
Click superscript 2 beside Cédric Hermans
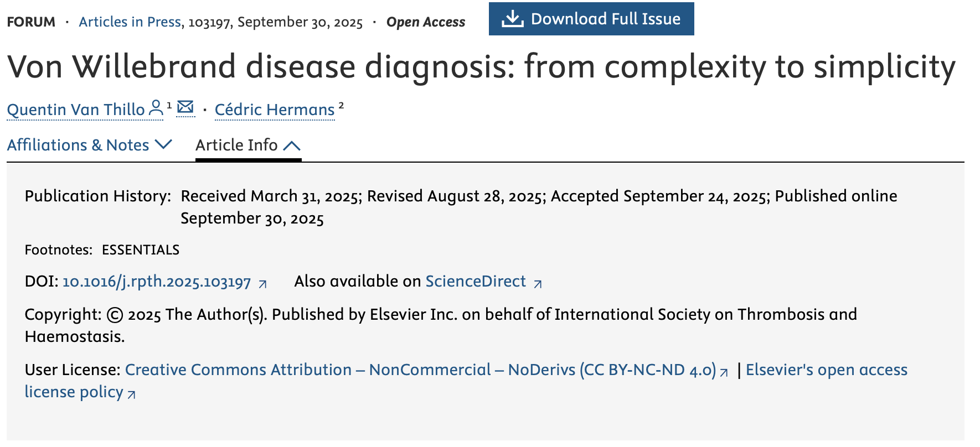341,105
